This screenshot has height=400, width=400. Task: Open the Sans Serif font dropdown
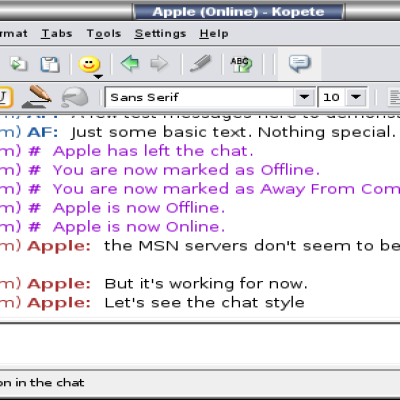click(304, 97)
